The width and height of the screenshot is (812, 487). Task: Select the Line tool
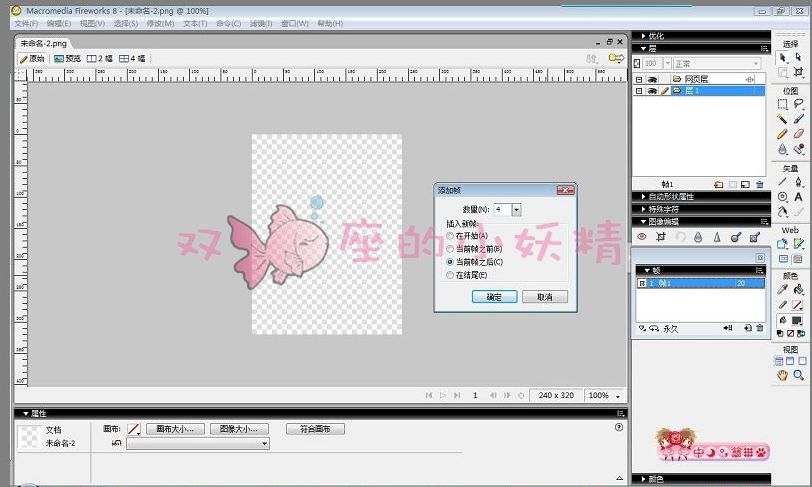(782, 182)
